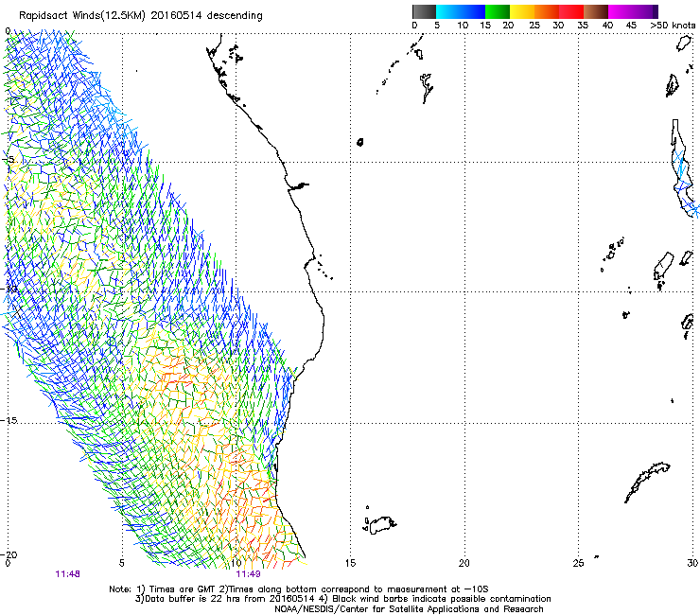This screenshot has width=700, height=615.
Task: Click the '20' longitude label on the bottom axis
Action: 464,563
